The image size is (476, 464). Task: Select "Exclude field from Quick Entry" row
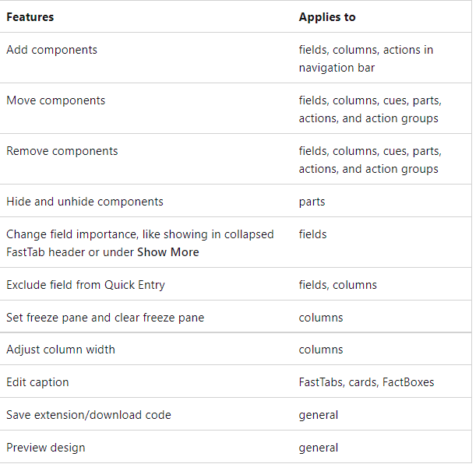pos(86,285)
